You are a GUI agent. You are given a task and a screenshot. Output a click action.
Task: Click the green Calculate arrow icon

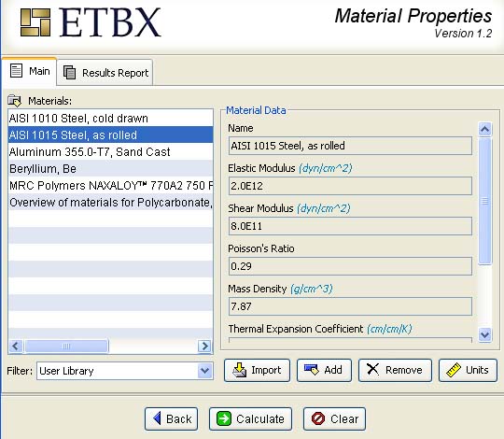224,418
